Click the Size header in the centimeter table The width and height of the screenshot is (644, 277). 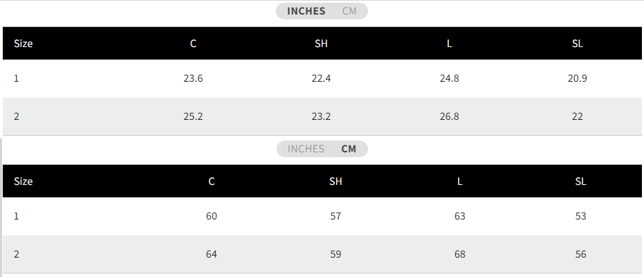24,181
